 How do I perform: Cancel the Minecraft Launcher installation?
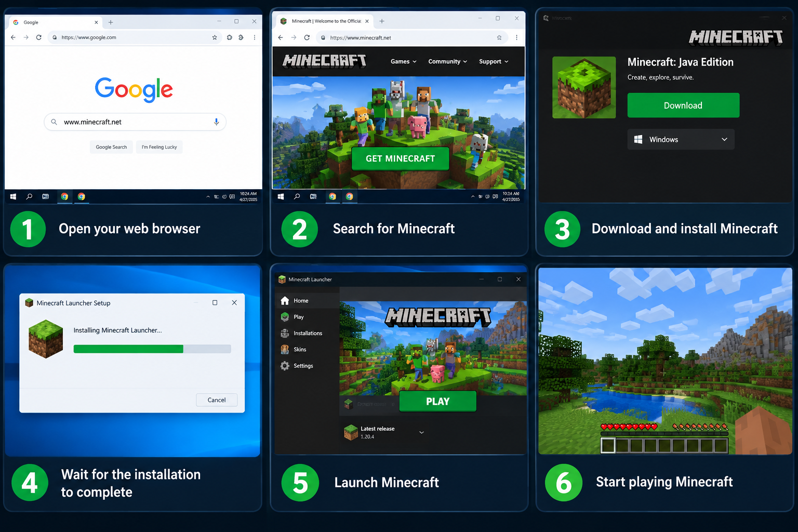point(217,400)
